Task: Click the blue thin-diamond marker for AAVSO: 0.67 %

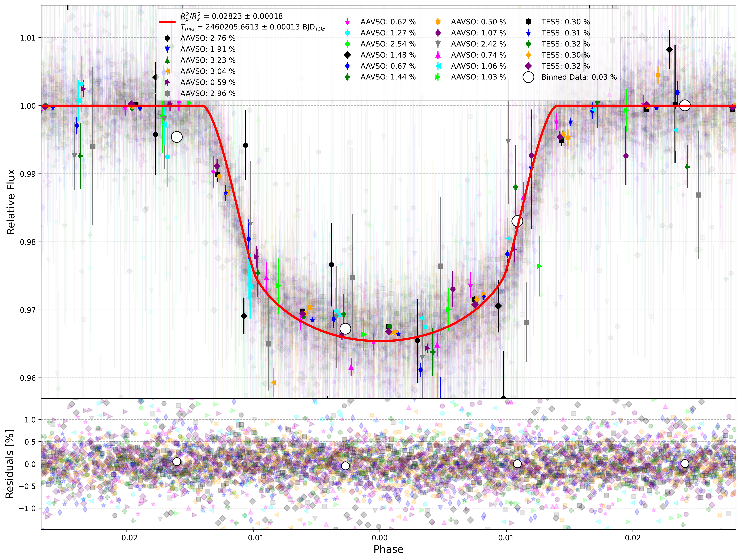Action: [x=347, y=66]
